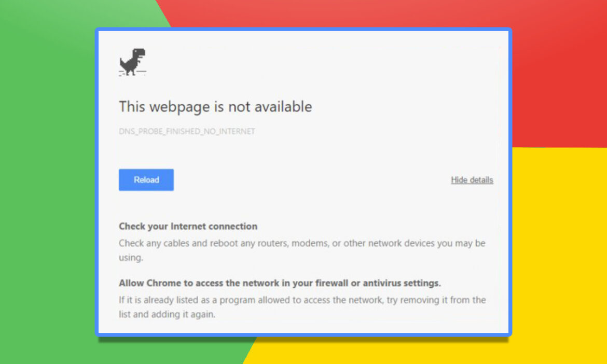This screenshot has height=364, width=607.
Task: Click the green Chrome logo background area
Action: [47, 193]
